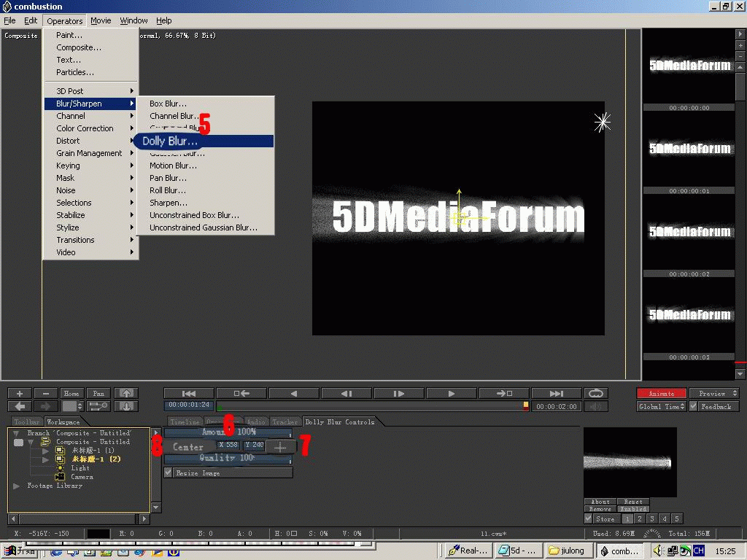Click the About button
The width and height of the screenshot is (747, 560).
tap(600, 502)
